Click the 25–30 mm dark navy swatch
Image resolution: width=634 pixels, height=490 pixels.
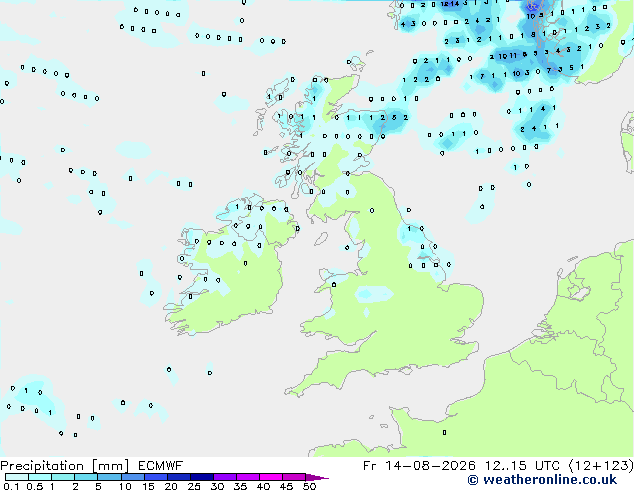pos(201,477)
